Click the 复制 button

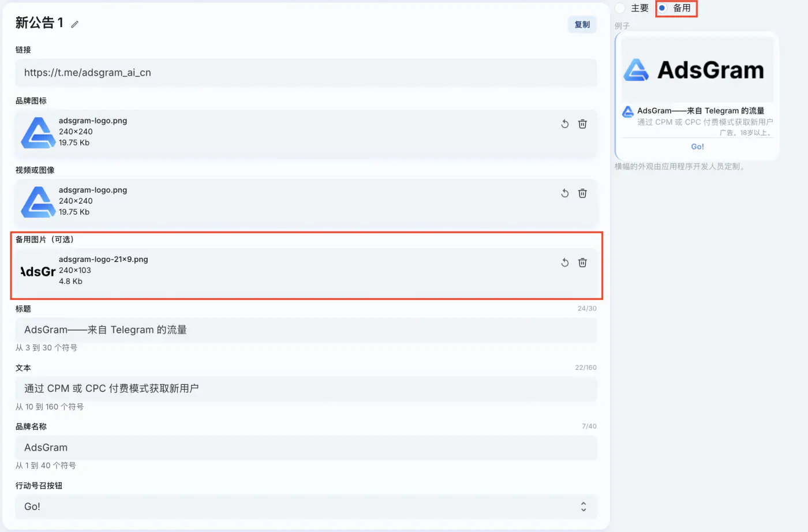(582, 24)
